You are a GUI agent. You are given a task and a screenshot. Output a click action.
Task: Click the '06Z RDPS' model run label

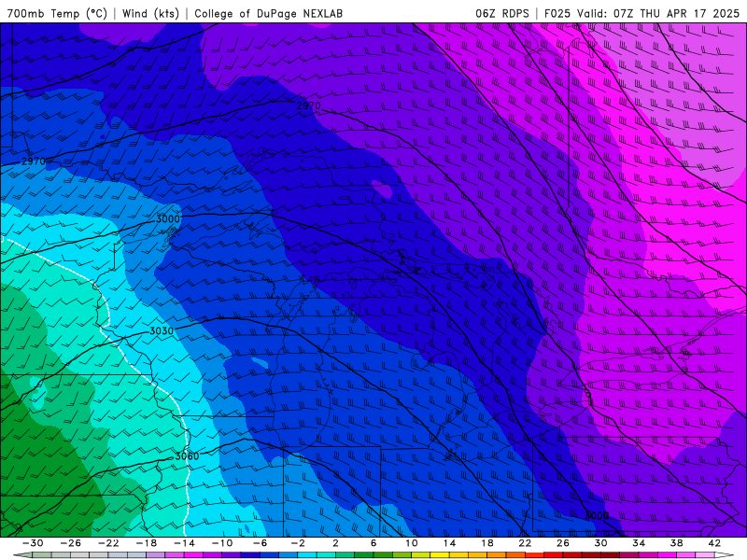click(x=501, y=13)
